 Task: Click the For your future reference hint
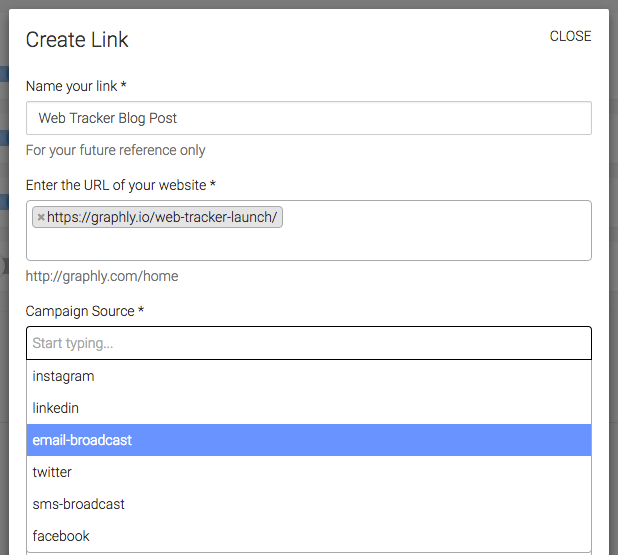click(115, 150)
